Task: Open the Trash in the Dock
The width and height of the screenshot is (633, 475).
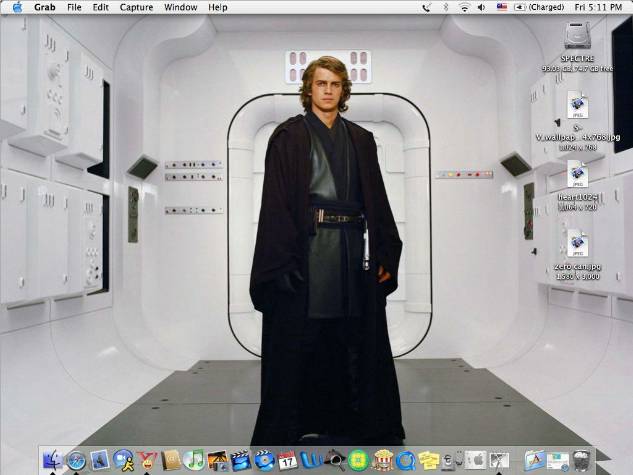Action: point(582,460)
